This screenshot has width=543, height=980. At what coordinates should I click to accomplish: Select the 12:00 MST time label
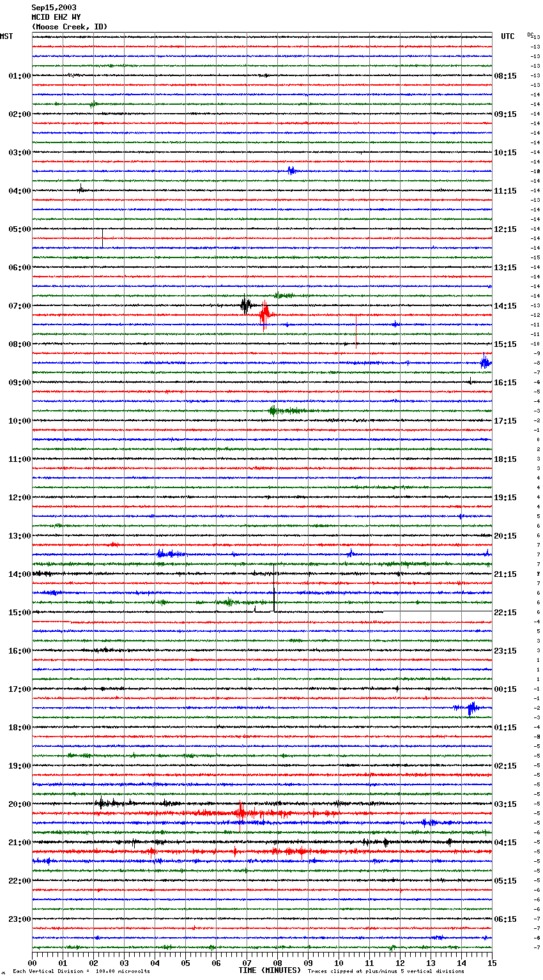tap(20, 498)
